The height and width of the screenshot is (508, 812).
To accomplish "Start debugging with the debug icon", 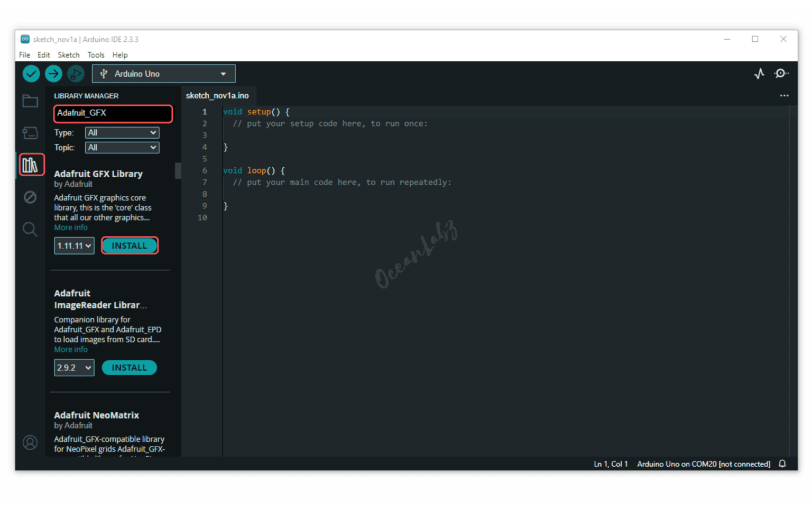I will (76, 74).
